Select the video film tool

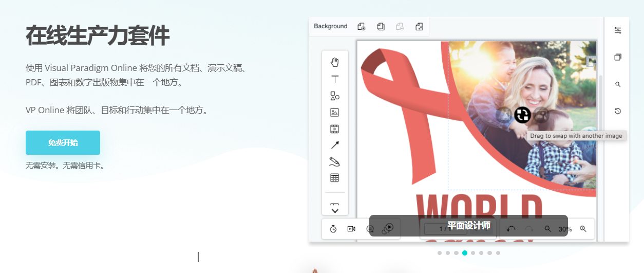pos(335,129)
